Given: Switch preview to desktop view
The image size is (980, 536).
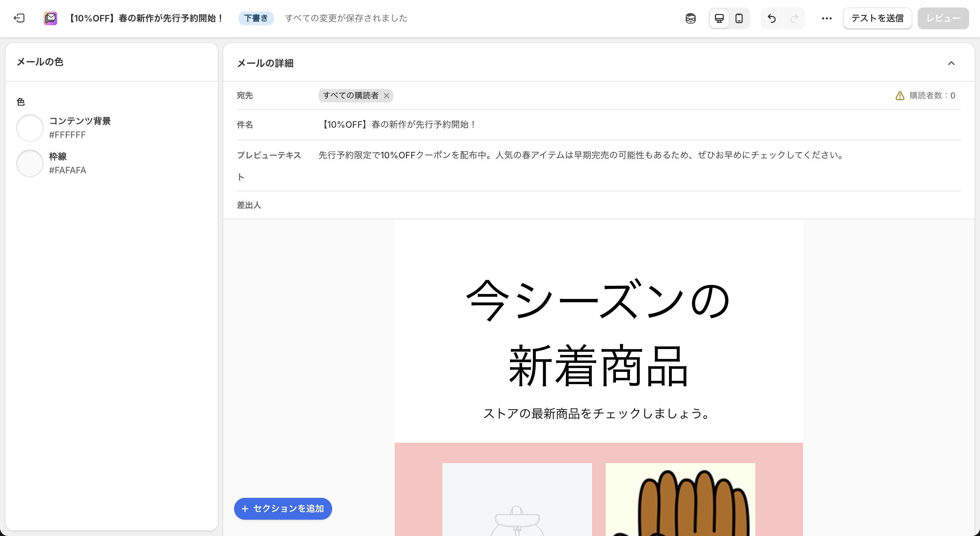Looking at the screenshot, I should (719, 18).
